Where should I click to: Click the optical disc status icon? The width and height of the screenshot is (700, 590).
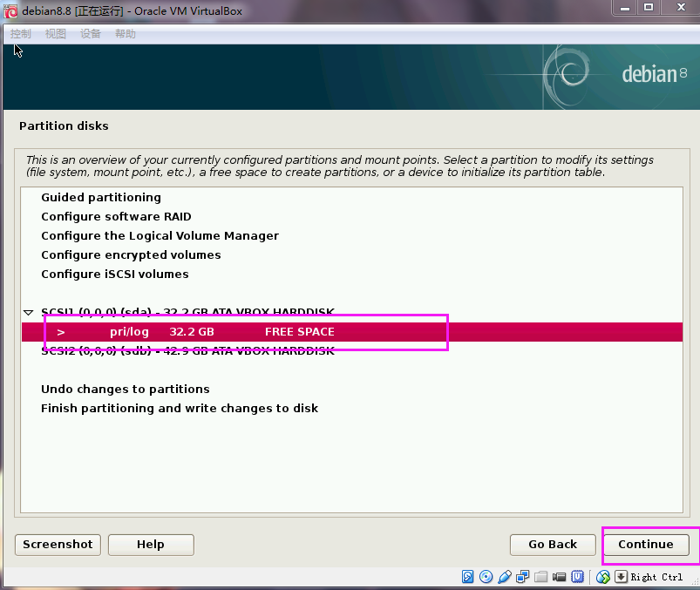486,577
